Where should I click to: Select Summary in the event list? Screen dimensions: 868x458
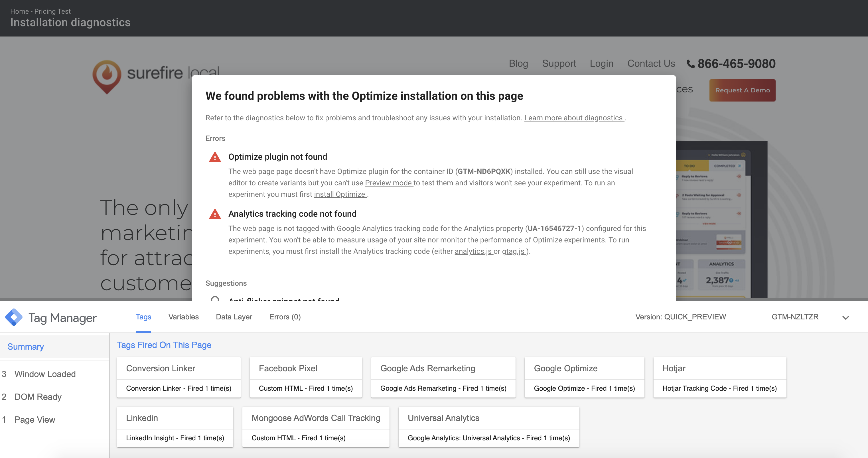[26, 346]
